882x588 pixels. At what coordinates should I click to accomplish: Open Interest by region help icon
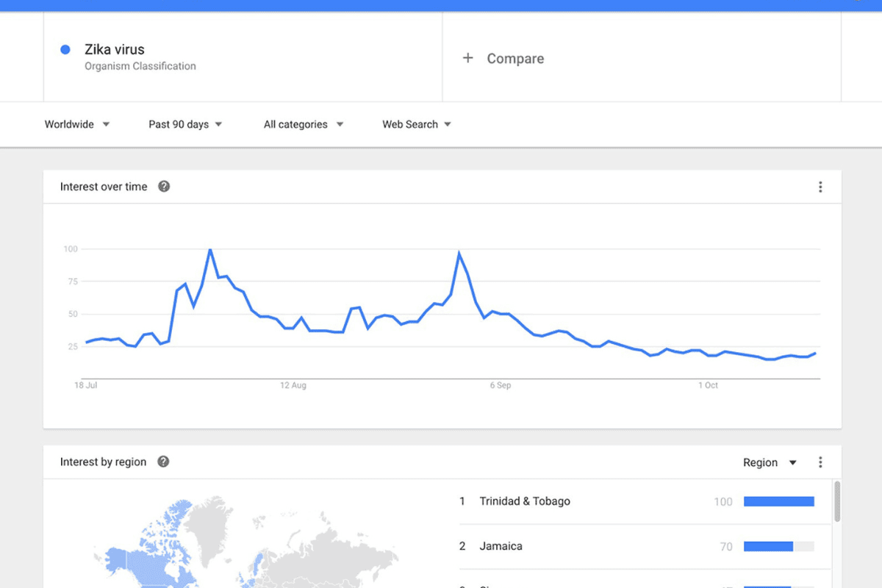point(163,462)
